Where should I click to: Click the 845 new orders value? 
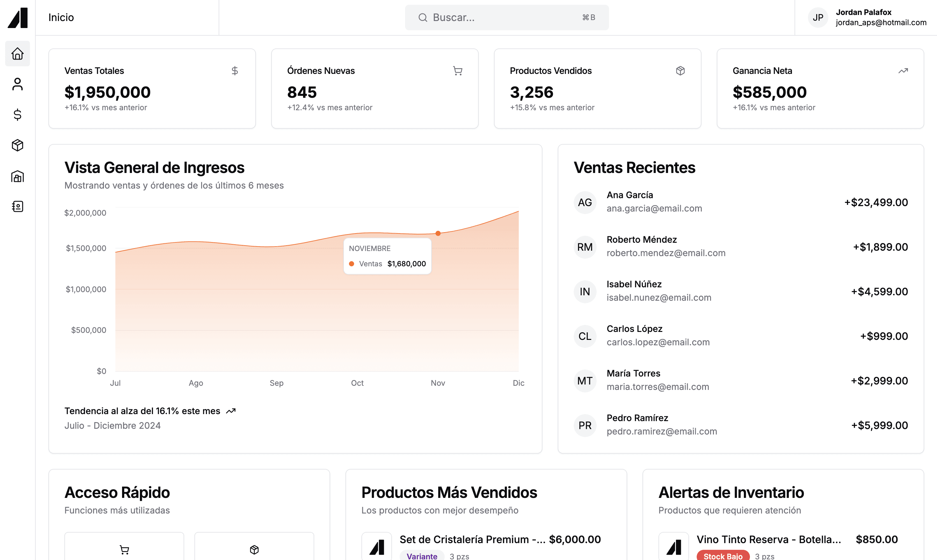302,92
